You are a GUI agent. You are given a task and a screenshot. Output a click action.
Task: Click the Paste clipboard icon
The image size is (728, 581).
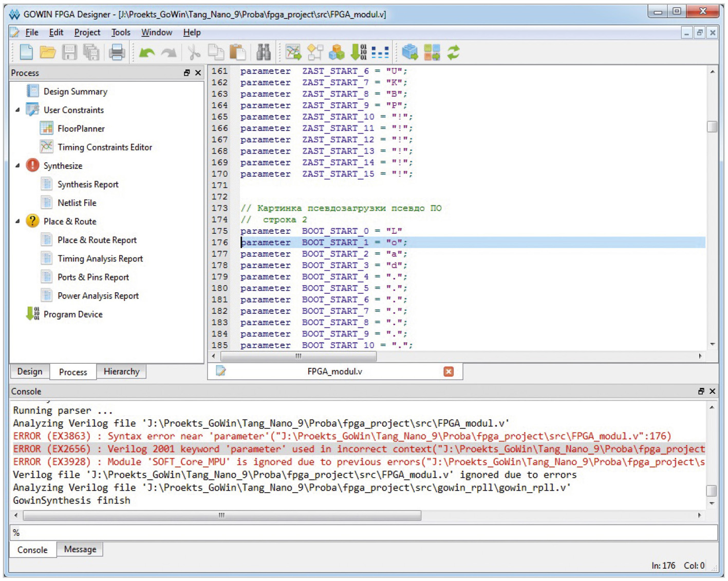237,52
